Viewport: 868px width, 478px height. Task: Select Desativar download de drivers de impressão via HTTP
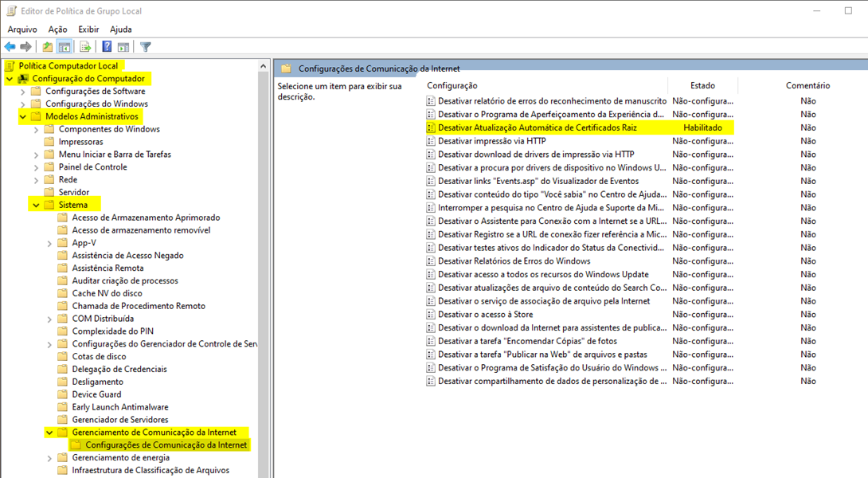[x=536, y=155]
